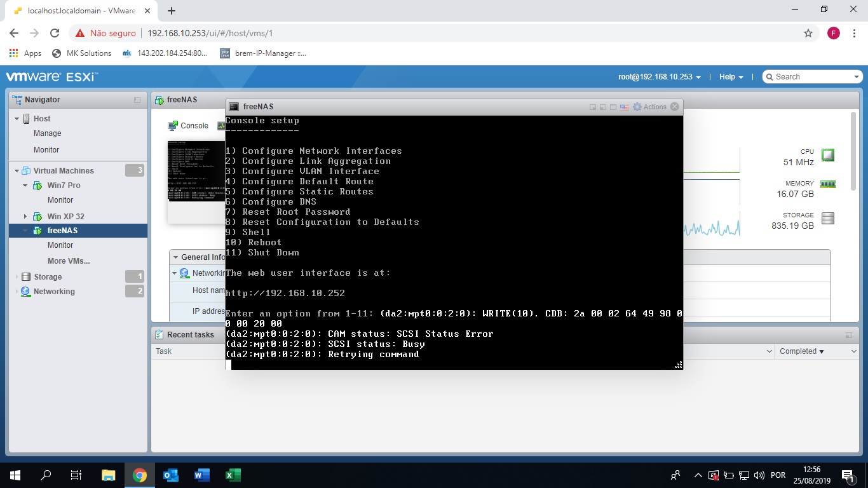Screen dimensions: 868x488
Task: Click the Networking count badge 2
Action: (135, 291)
